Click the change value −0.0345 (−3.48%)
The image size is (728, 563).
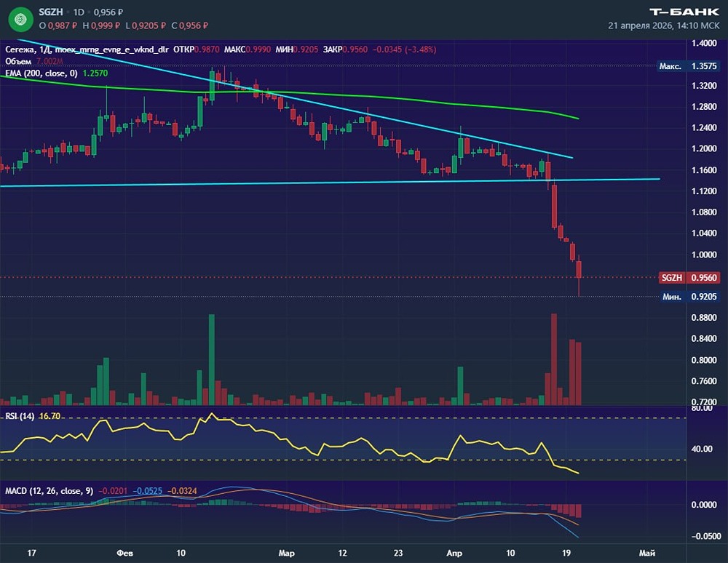[404, 49]
